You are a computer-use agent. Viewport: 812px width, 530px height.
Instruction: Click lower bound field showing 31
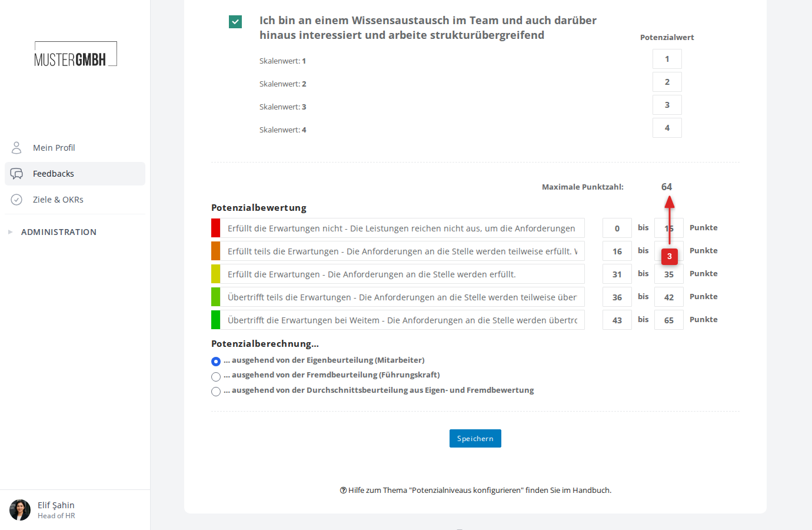coord(617,274)
